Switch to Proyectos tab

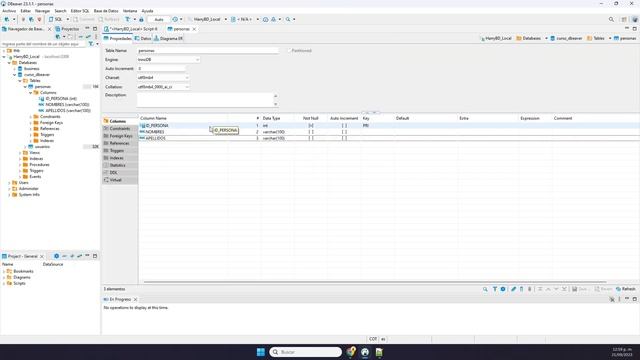coord(68,29)
